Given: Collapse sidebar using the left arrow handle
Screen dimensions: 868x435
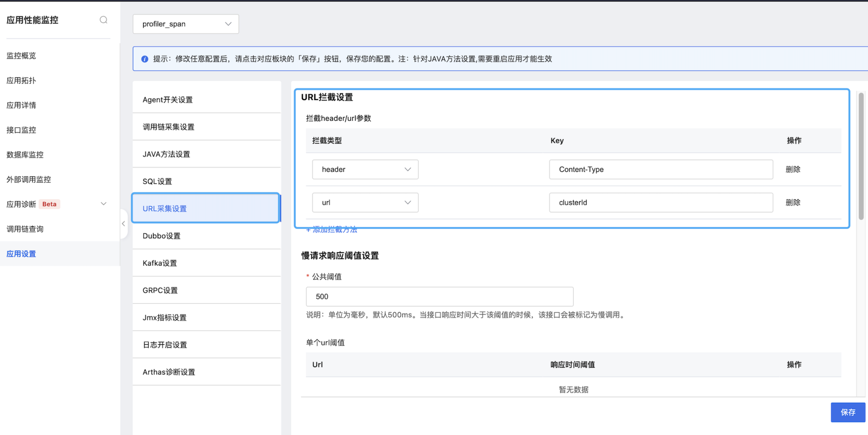Looking at the screenshot, I should [x=123, y=224].
